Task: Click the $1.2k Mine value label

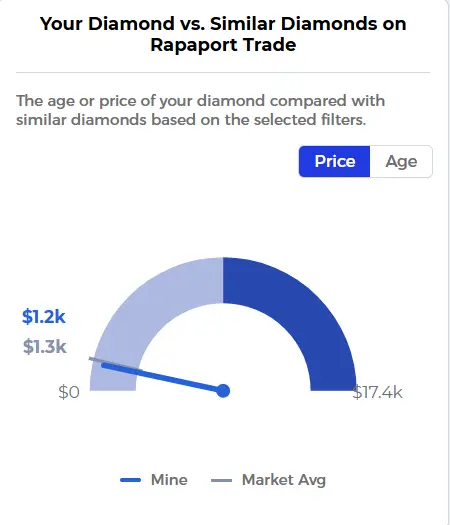Action: [x=44, y=316]
